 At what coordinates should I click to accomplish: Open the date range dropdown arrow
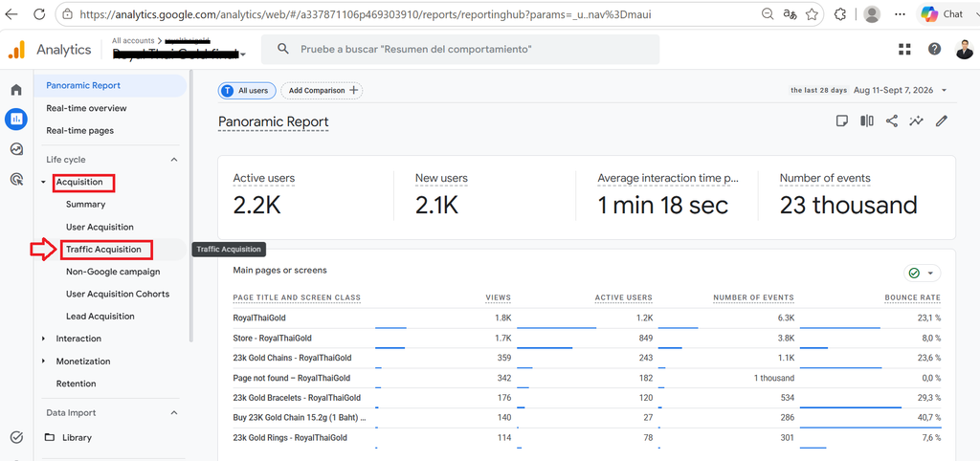point(945,91)
